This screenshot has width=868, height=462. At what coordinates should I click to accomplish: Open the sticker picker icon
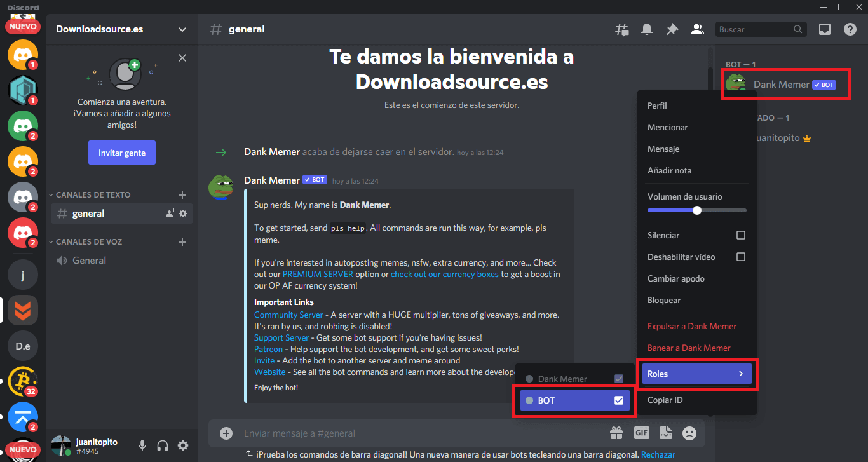coord(665,433)
